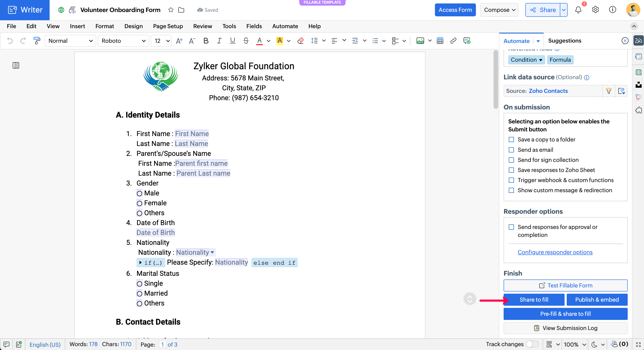The width and height of the screenshot is (644, 350).
Task: Click the insert link icon
Action: coord(453,41)
